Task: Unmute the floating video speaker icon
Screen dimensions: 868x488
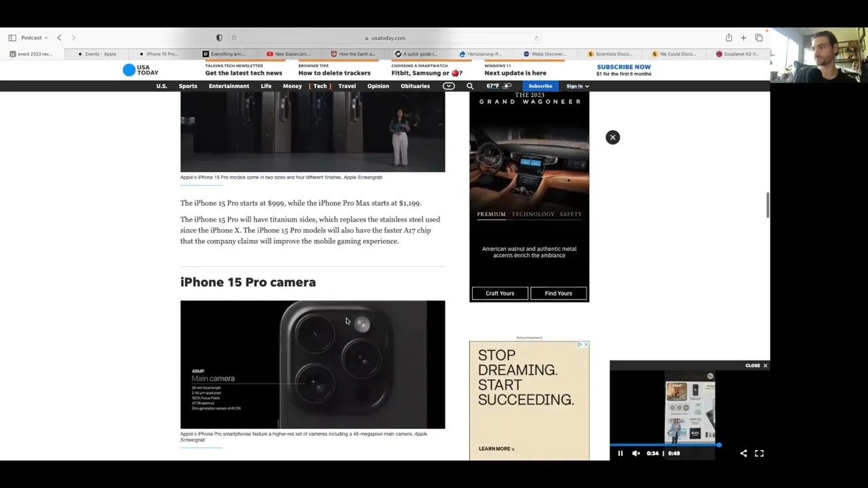Action: tap(636, 453)
